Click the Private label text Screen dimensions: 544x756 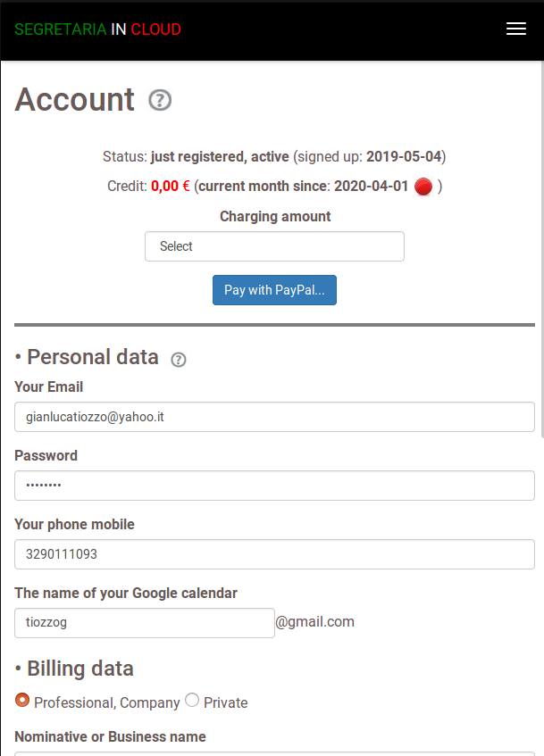pos(225,703)
